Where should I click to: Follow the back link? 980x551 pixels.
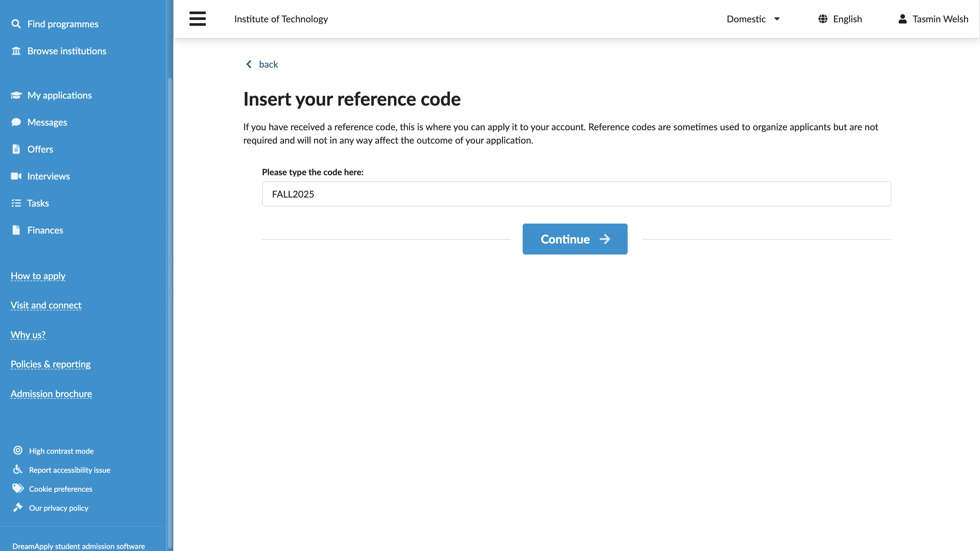coord(268,64)
